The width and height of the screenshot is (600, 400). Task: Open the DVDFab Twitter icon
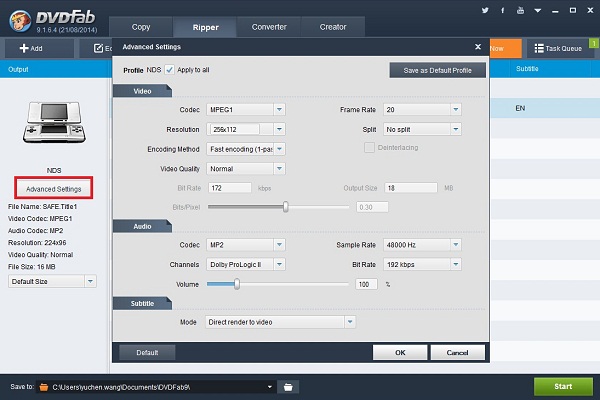click(485, 10)
